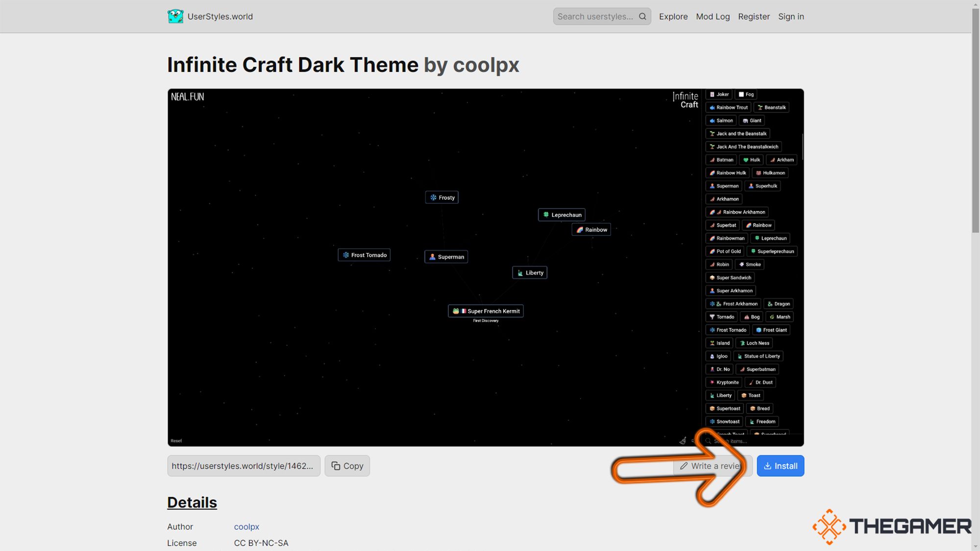Click the scrollbar down arrow

pyautogui.click(x=976, y=547)
